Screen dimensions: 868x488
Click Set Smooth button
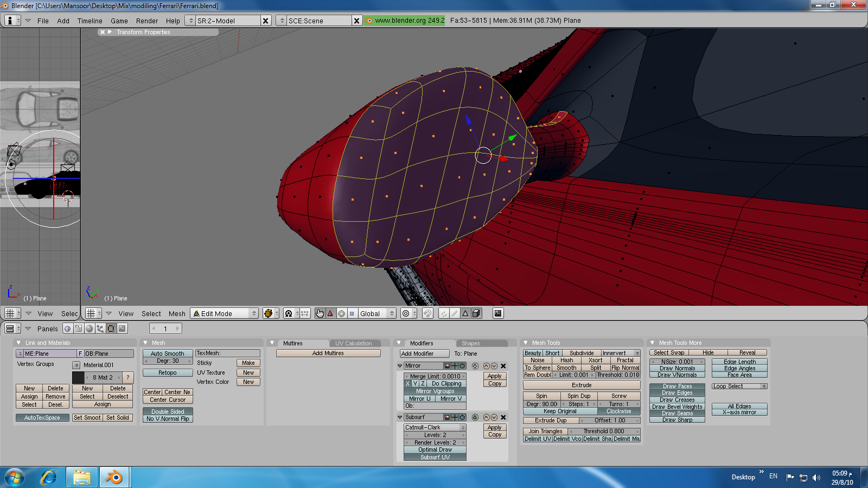tap(87, 418)
